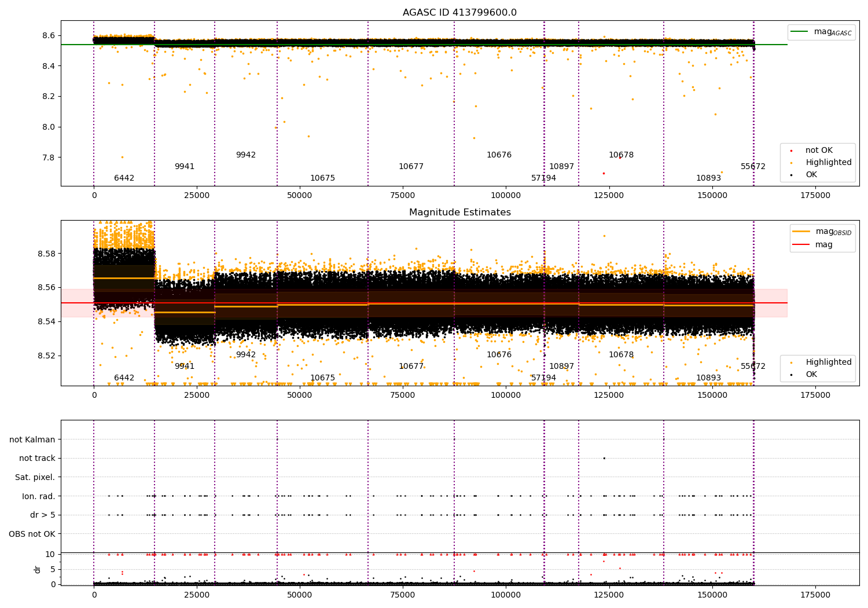Click the 50000 x-tick of the middle plot
This screenshot has width=868, height=608.
click(x=300, y=395)
